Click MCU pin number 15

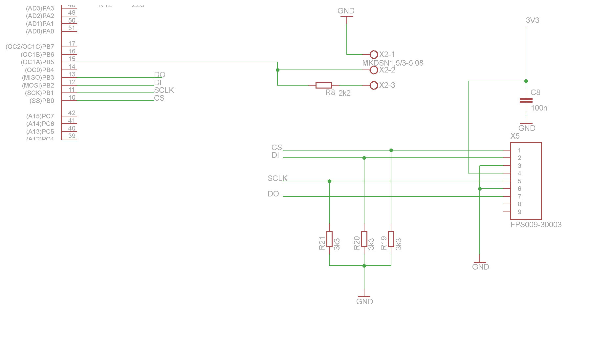point(72,59)
